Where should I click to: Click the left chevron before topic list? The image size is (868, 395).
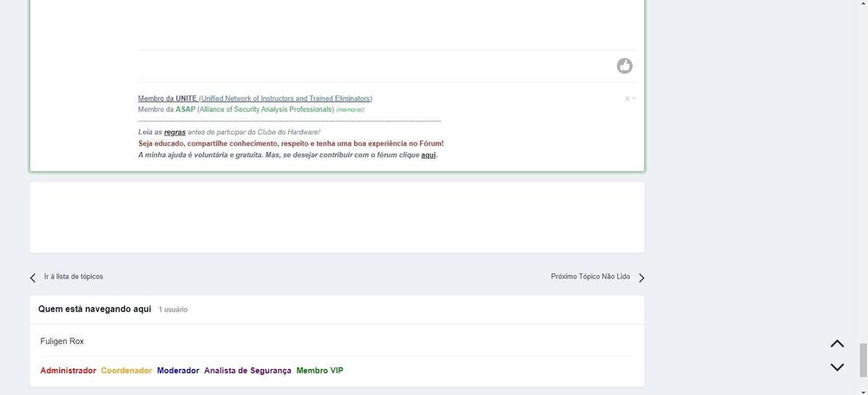tap(33, 278)
